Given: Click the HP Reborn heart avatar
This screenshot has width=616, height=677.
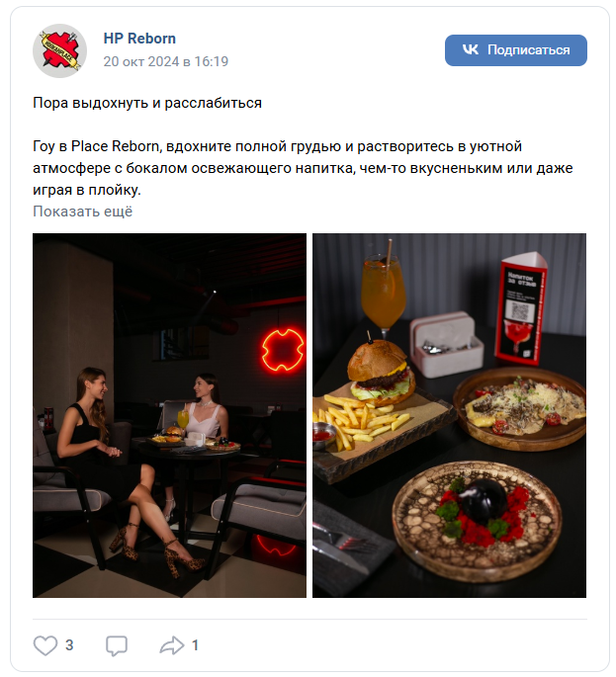Looking at the screenshot, I should point(59,51).
